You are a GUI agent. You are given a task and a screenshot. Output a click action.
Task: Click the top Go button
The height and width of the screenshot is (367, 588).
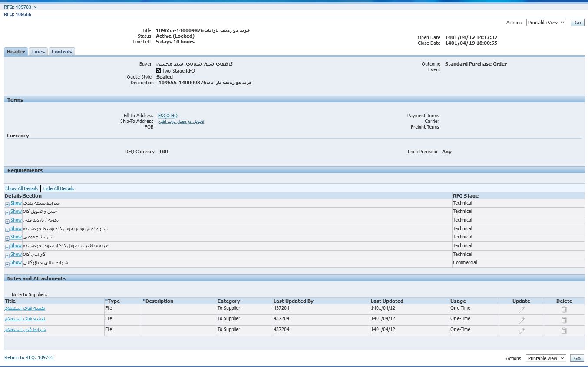click(x=577, y=23)
